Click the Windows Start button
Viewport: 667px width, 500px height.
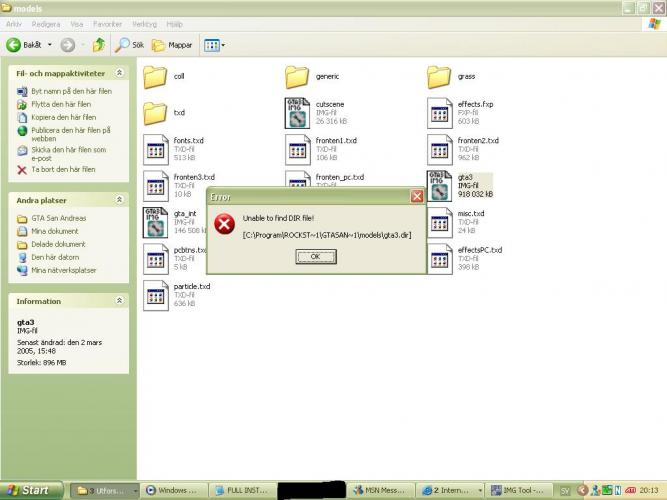(31, 491)
